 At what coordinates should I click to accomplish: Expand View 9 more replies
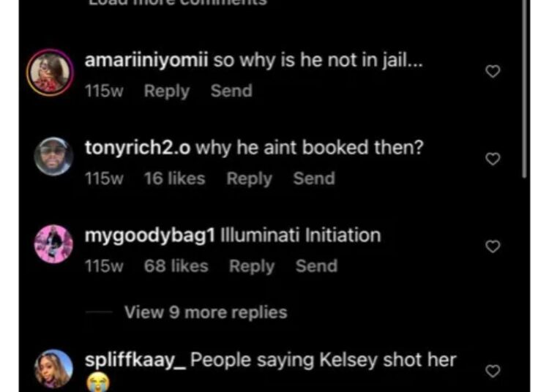point(206,312)
